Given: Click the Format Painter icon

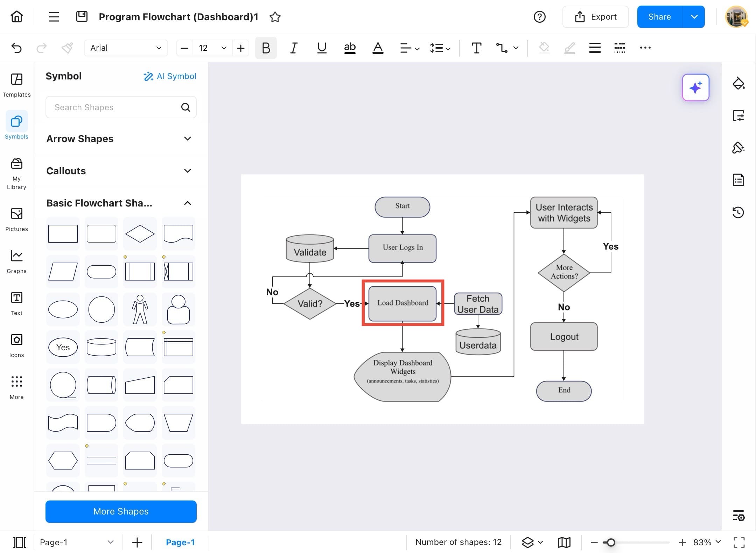Looking at the screenshot, I should click(67, 48).
